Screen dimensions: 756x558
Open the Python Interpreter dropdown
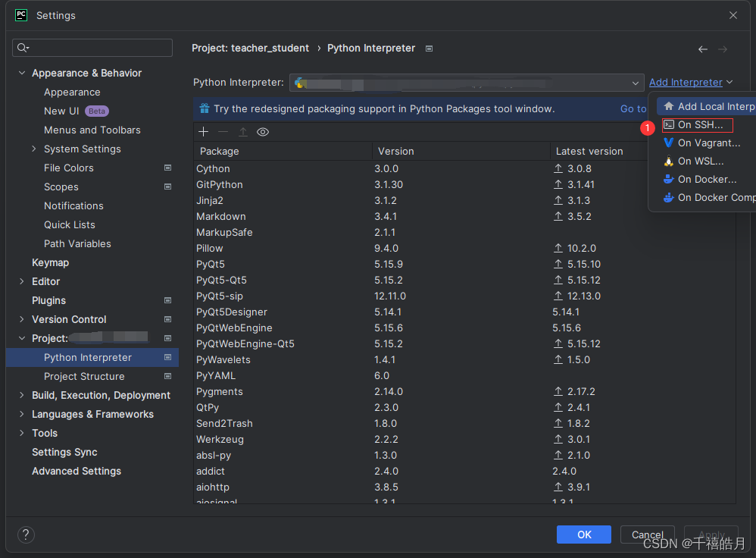click(467, 83)
